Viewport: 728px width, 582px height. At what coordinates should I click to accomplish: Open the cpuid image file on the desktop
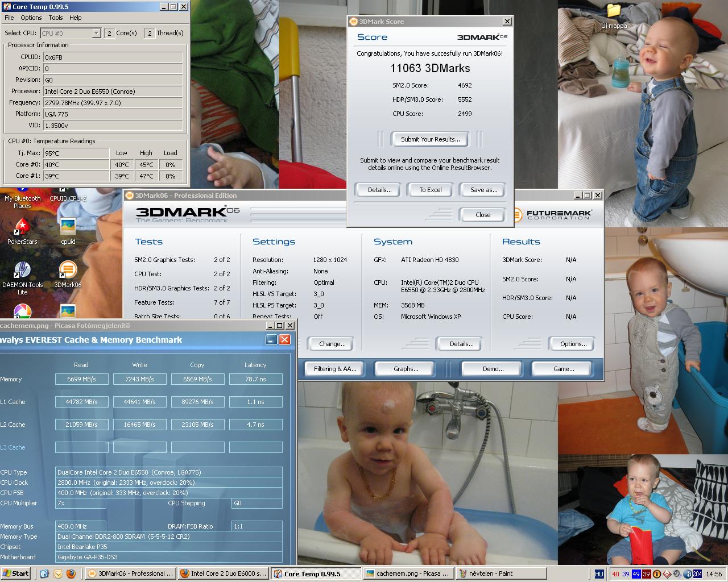68,232
